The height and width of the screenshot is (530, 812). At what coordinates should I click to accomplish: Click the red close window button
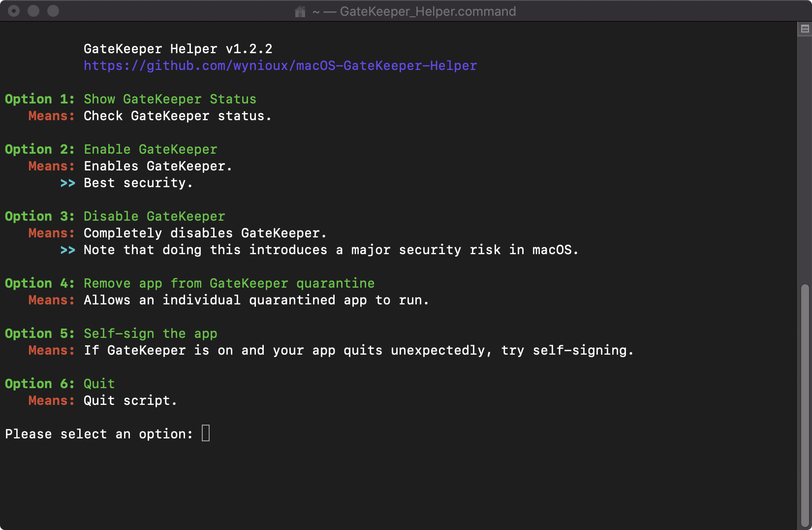click(x=14, y=11)
